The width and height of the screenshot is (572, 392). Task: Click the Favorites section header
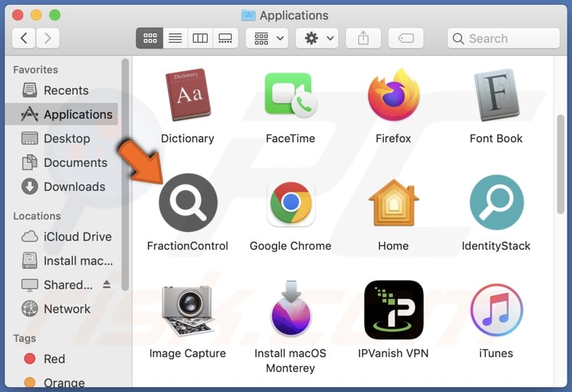click(35, 69)
